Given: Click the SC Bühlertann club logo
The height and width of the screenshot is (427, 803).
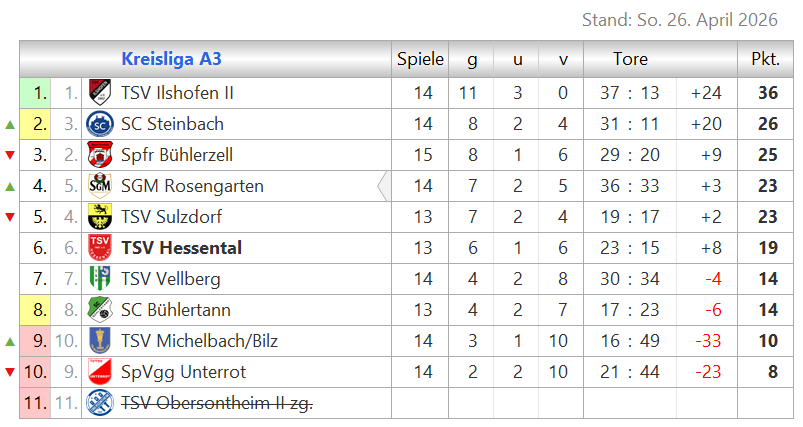Looking at the screenshot, I should pos(99,310).
